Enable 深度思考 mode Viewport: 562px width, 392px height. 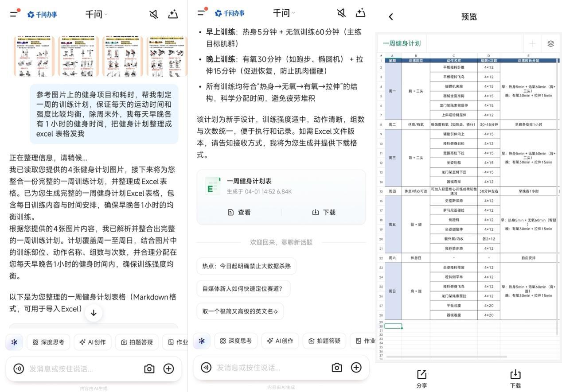point(48,341)
